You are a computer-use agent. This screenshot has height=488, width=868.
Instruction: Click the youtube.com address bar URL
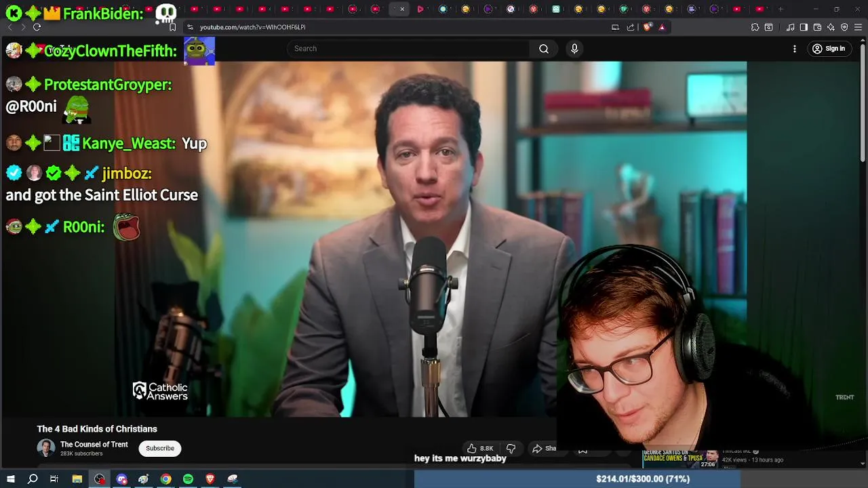coord(253,27)
